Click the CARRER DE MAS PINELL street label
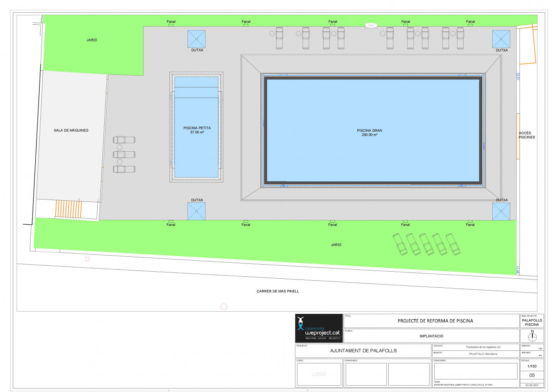This screenshot has width=555, height=392. tap(278, 291)
